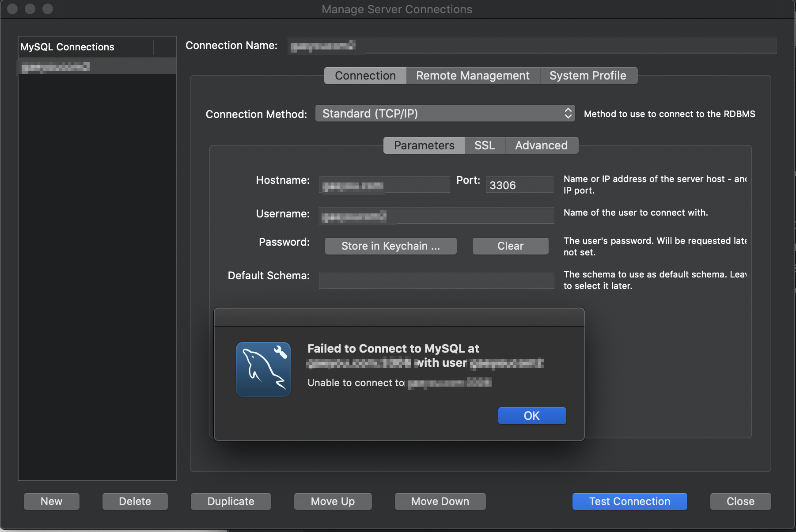Click the Port field showing 3306
This screenshot has width=796, height=532.
pos(519,185)
